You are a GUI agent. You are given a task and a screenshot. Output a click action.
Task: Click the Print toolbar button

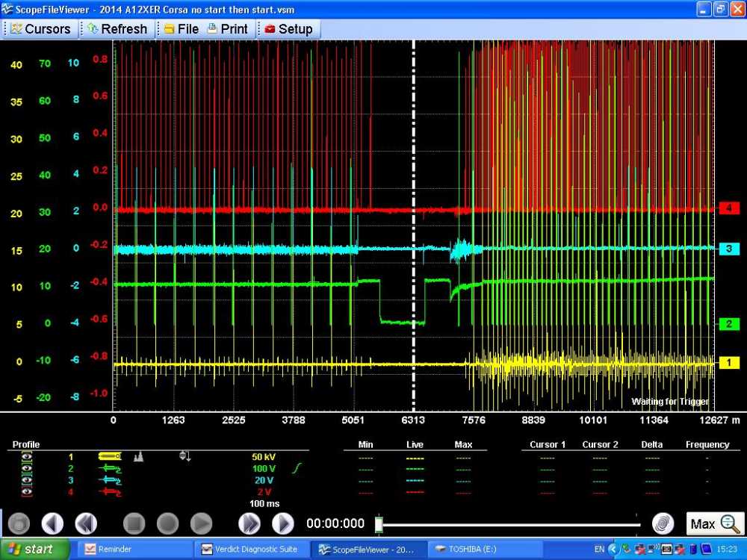pos(227,29)
